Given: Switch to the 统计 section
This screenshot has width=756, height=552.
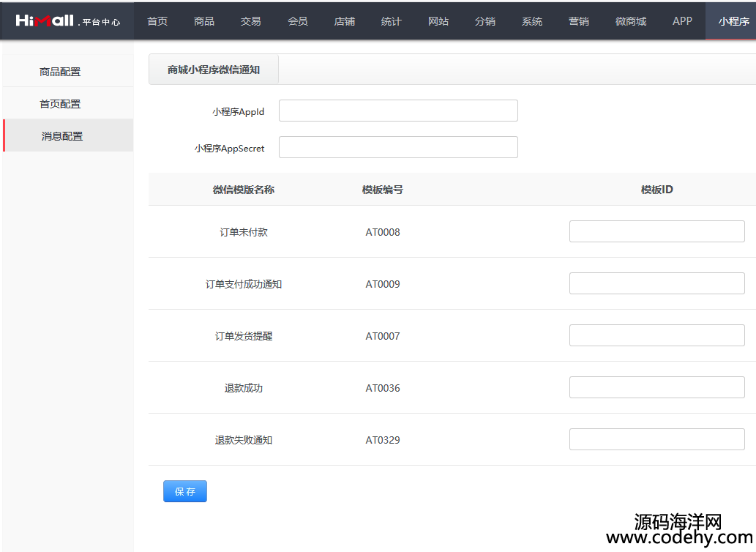Looking at the screenshot, I should click(x=392, y=21).
